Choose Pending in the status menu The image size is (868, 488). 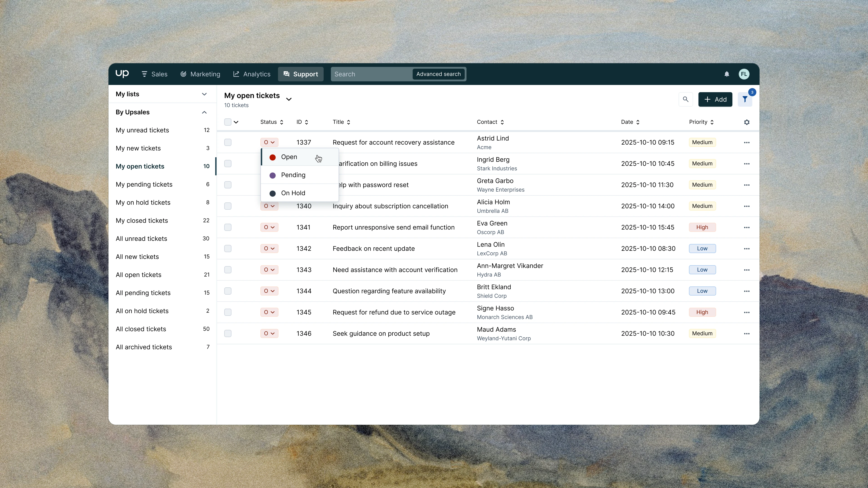pyautogui.click(x=300, y=175)
